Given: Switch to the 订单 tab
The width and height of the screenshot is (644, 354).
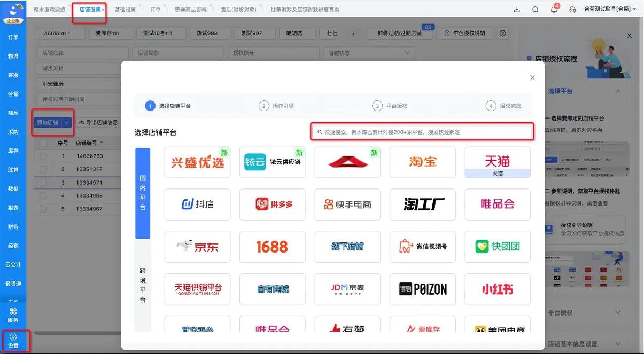Looking at the screenshot, I should click(155, 10).
